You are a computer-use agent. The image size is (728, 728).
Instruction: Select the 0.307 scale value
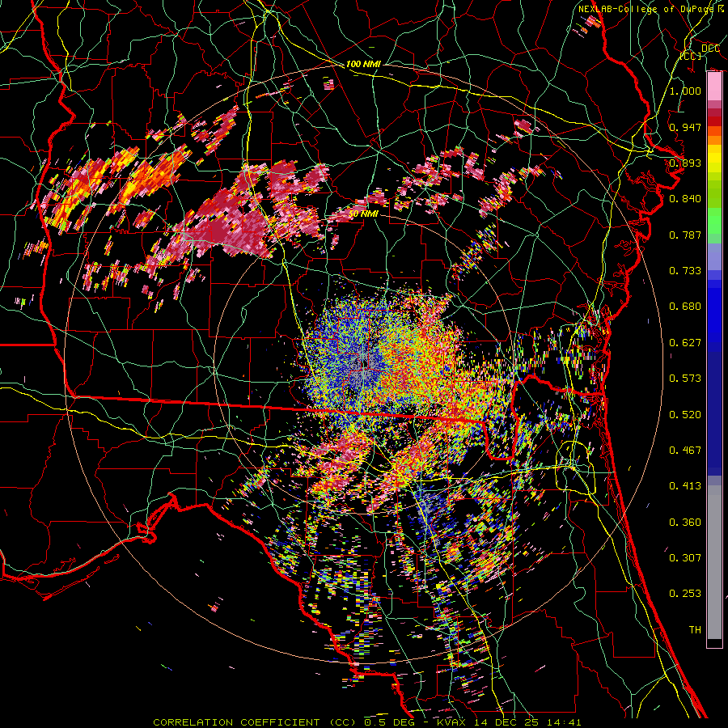click(685, 558)
